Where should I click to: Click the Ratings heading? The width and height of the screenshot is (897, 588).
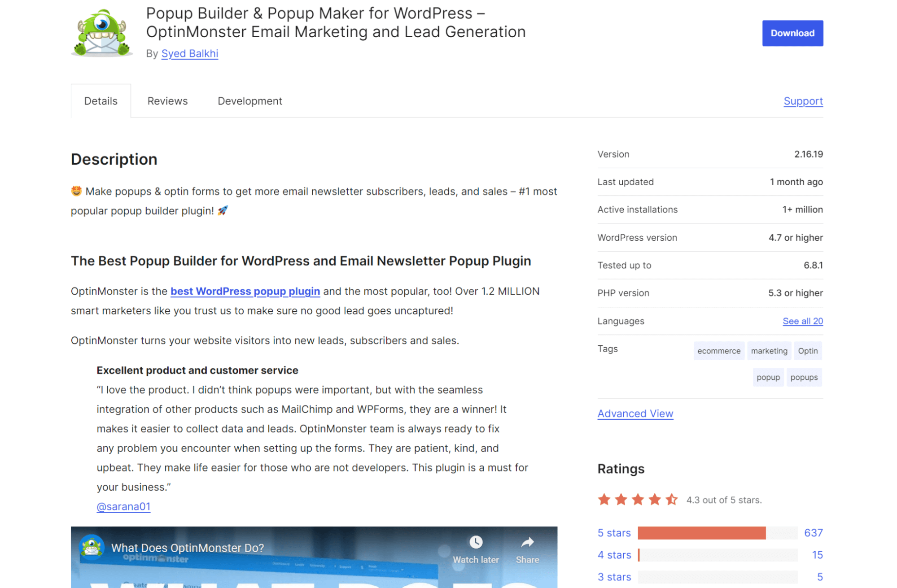621,469
